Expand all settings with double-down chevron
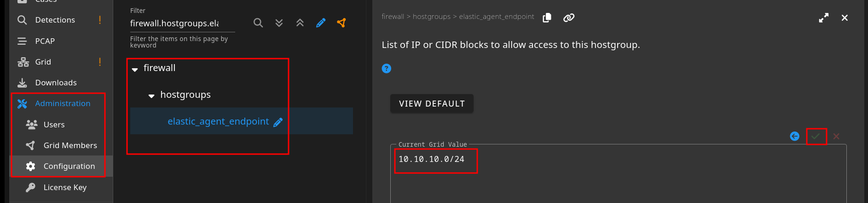Screen dimensions: 868x203 pos(279,23)
